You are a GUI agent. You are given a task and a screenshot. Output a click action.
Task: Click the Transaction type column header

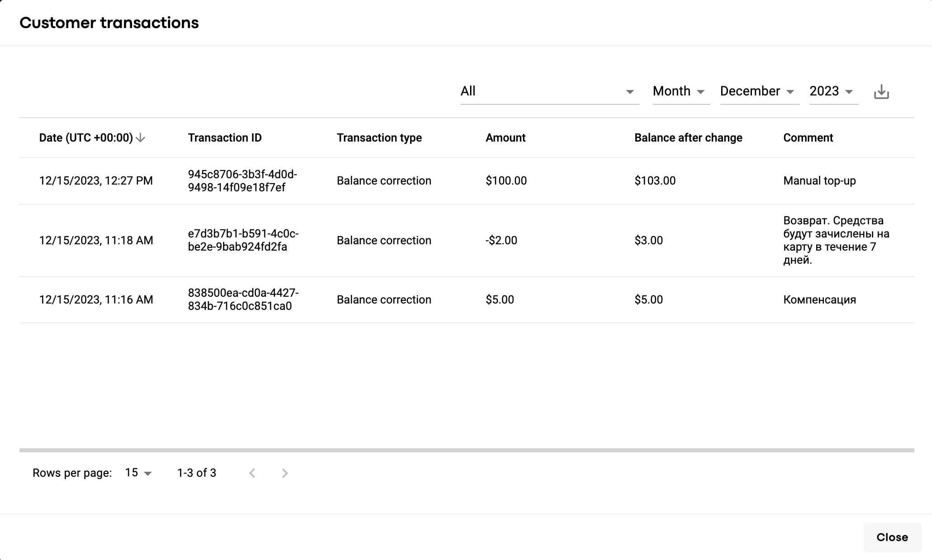pos(379,138)
